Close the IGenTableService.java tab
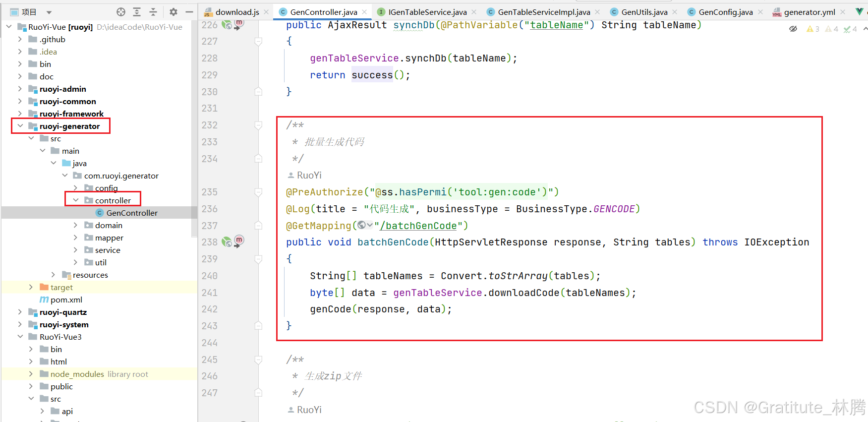This screenshot has height=422, width=868. tap(474, 12)
